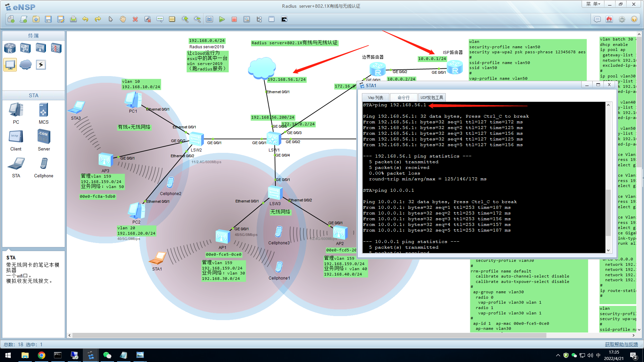Select the firewall device category
The width and height of the screenshot is (644, 362).
click(x=56, y=48)
